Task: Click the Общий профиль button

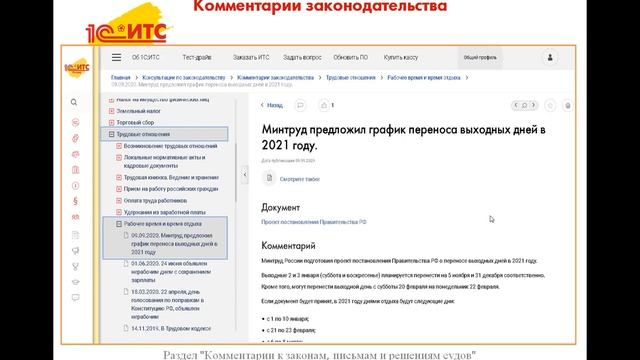Action: (480, 58)
